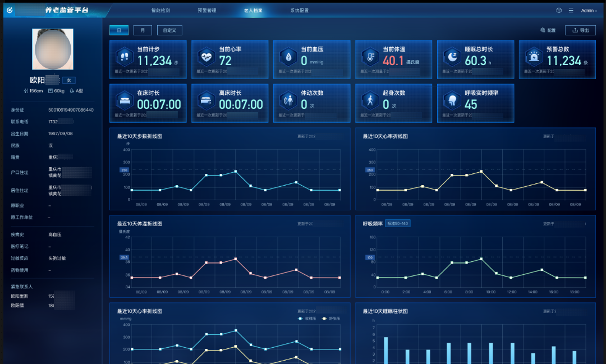Image resolution: width=606 pixels, height=364 pixels.
Task: Toggle the 收缩压 legend series
Action: 307,319
